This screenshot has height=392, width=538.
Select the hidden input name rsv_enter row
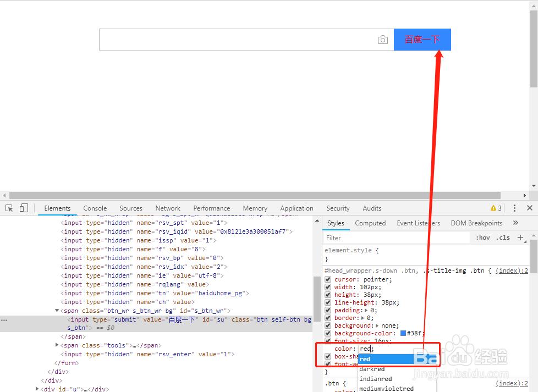tap(147, 354)
